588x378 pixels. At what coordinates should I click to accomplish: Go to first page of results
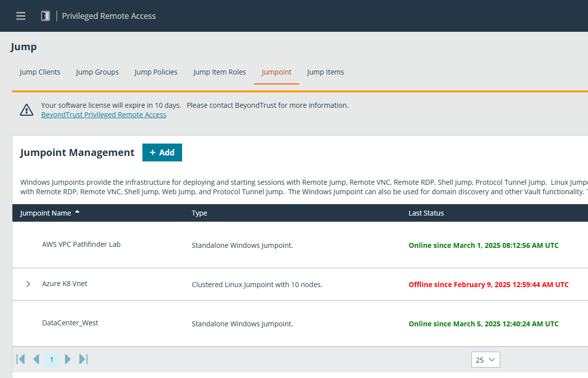point(21,359)
